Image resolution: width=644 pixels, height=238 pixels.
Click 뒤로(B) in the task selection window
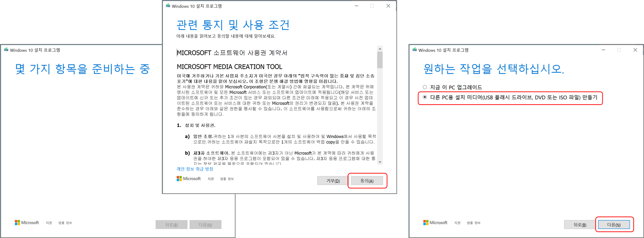tap(580, 224)
